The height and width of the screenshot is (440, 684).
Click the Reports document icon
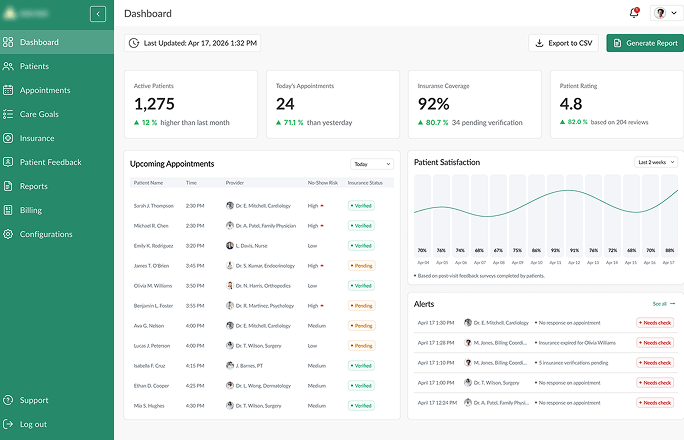pyautogui.click(x=8, y=186)
